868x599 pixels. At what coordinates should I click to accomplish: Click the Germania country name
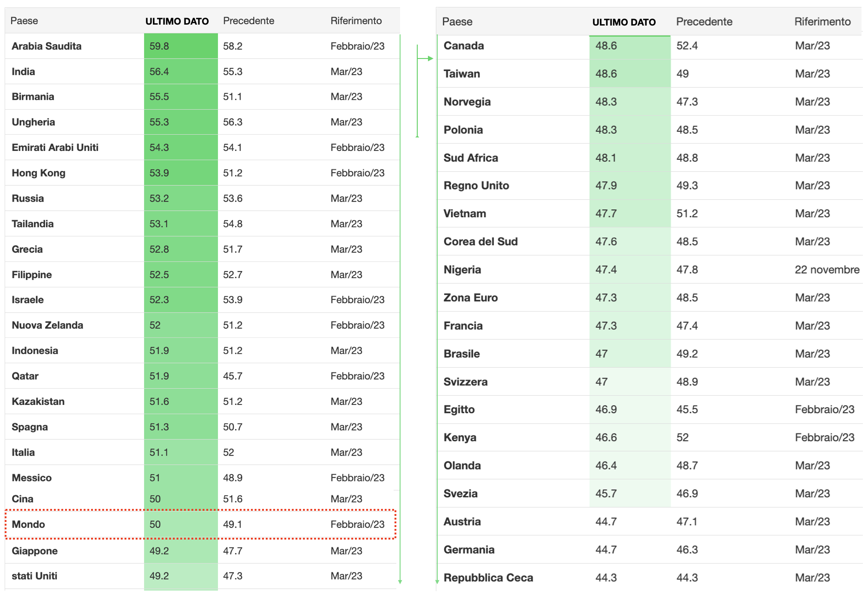(x=469, y=550)
